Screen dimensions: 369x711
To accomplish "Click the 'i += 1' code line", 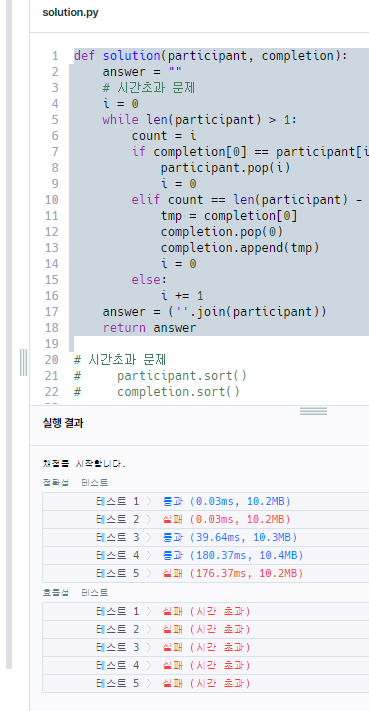I will pos(182,296).
